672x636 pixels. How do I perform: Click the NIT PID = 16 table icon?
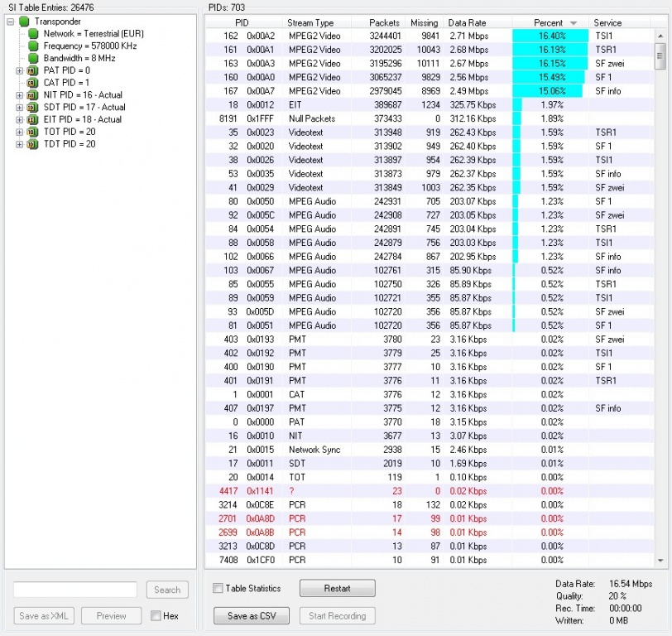coord(32,94)
